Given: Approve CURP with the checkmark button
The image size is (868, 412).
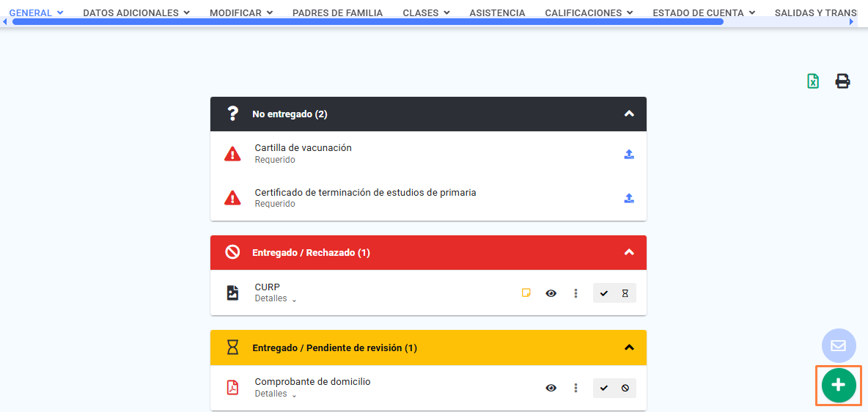Looking at the screenshot, I should (604, 293).
